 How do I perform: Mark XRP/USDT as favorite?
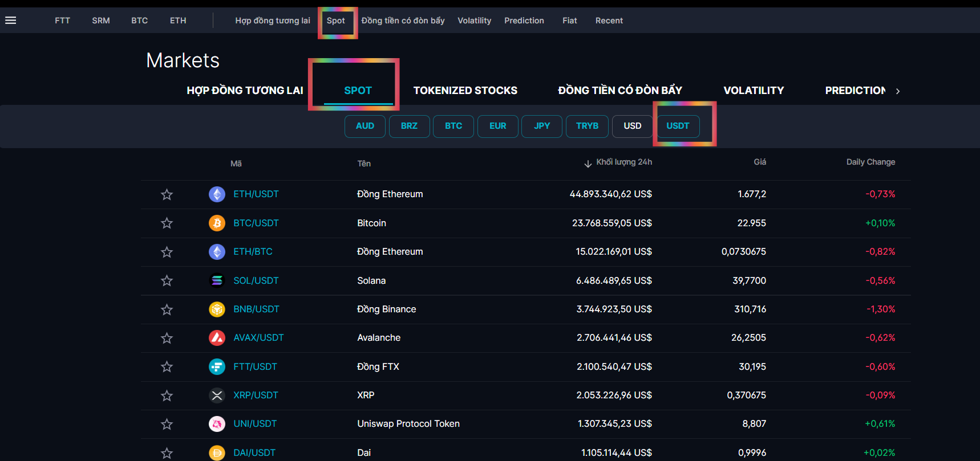coord(167,395)
